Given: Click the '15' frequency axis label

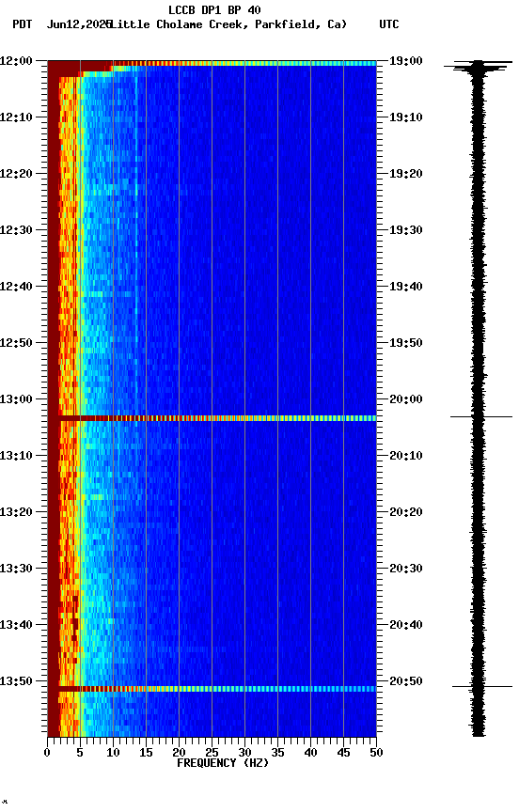Looking at the screenshot, I should 146,753.
